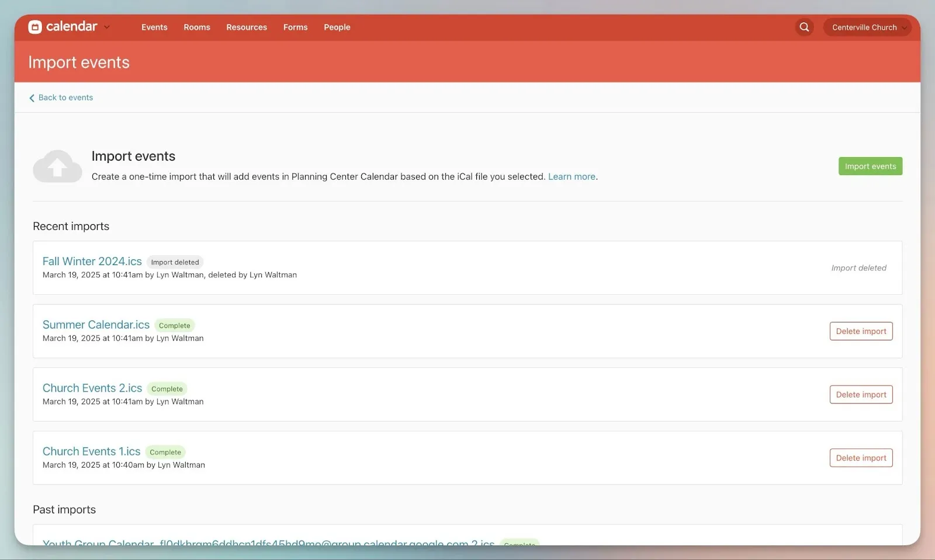This screenshot has width=935, height=560.
Task: Select the Resources menu item
Action: pos(246,27)
